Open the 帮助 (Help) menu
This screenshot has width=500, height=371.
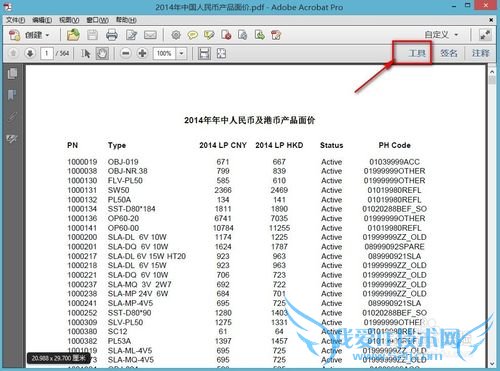126,20
